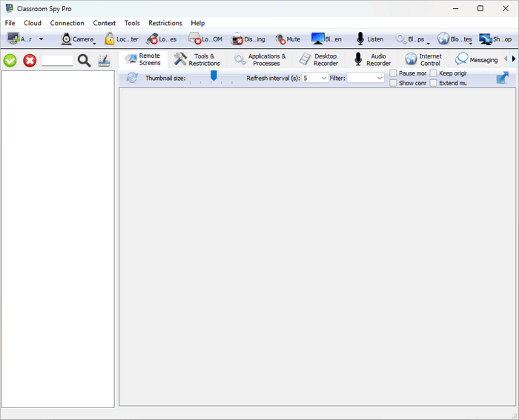
Task: Click the edit computer list icon
Action: tap(105, 61)
